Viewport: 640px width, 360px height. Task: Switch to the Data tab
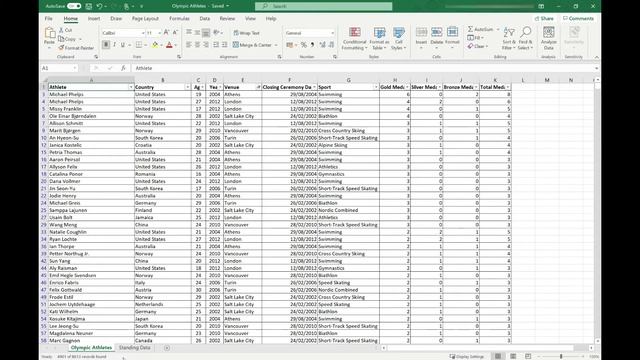tap(204, 18)
